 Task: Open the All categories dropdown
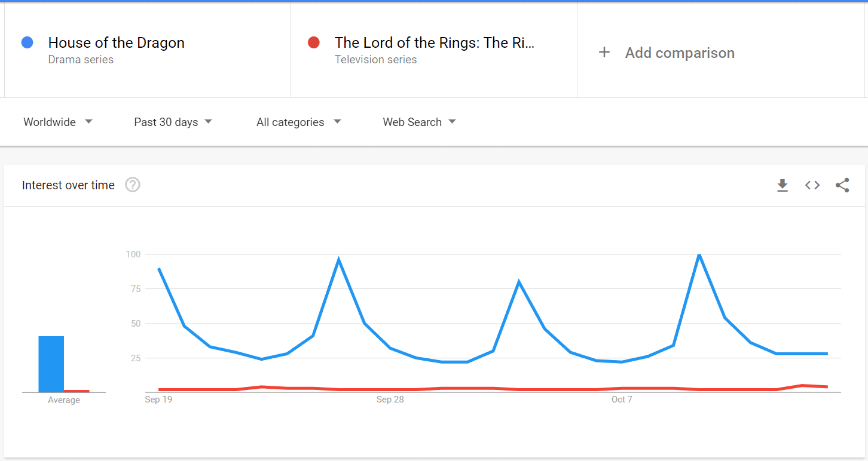click(299, 122)
